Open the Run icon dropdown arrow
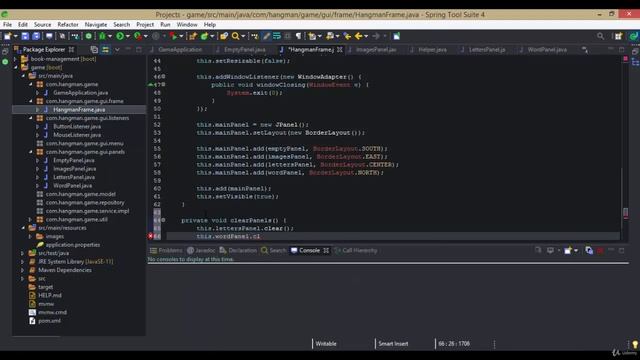Image resolution: width=640 pixels, height=360 pixels. [x=128, y=36]
